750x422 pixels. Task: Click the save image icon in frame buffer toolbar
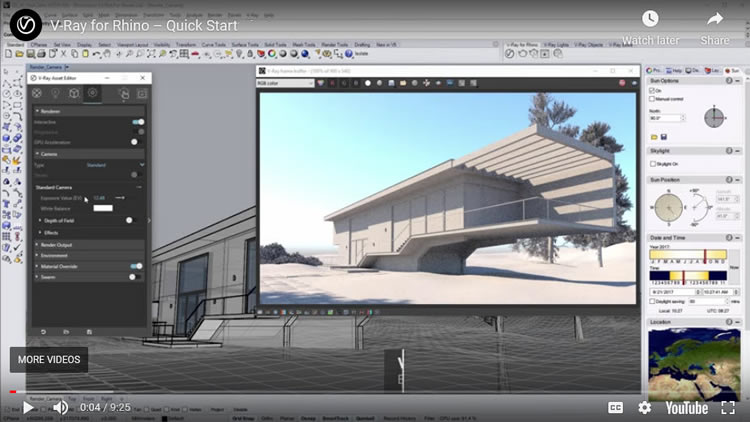tap(391, 83)
